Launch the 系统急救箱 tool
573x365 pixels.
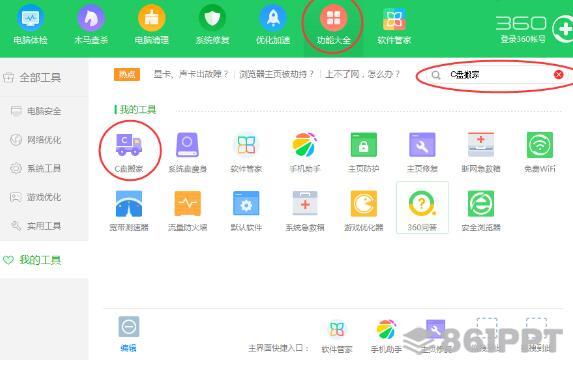[x=305, y=211]
